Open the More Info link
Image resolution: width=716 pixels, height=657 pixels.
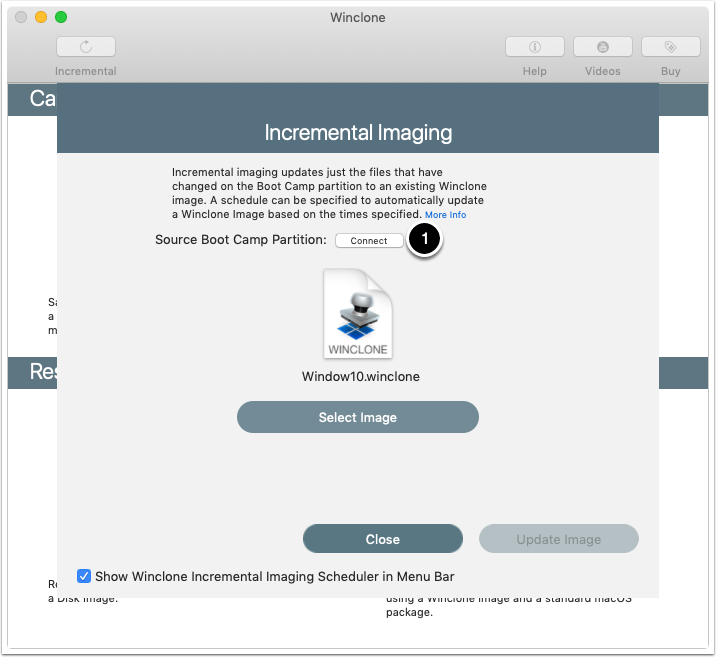445,215
